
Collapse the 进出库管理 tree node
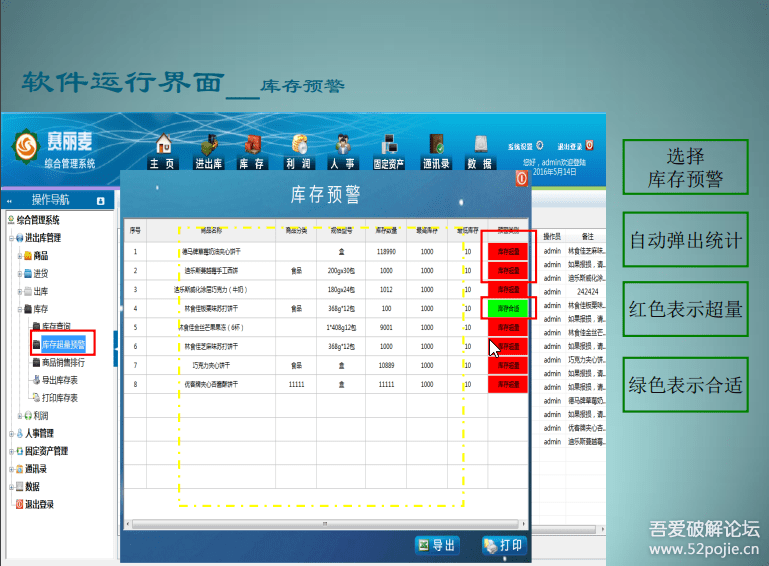coord(12,238)
